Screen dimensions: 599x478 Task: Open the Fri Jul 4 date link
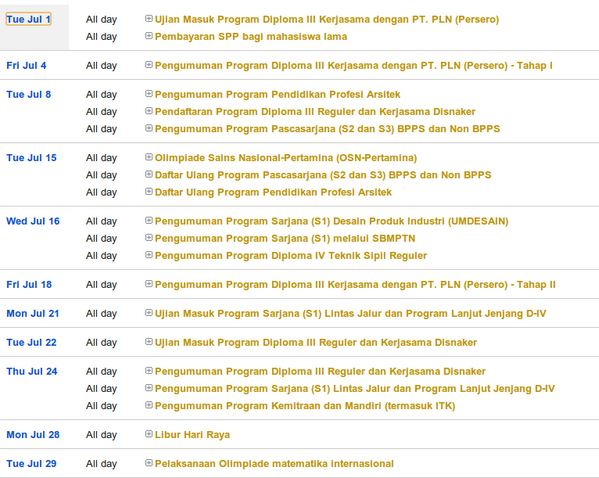pyautogui.click(x=26, y=66)
